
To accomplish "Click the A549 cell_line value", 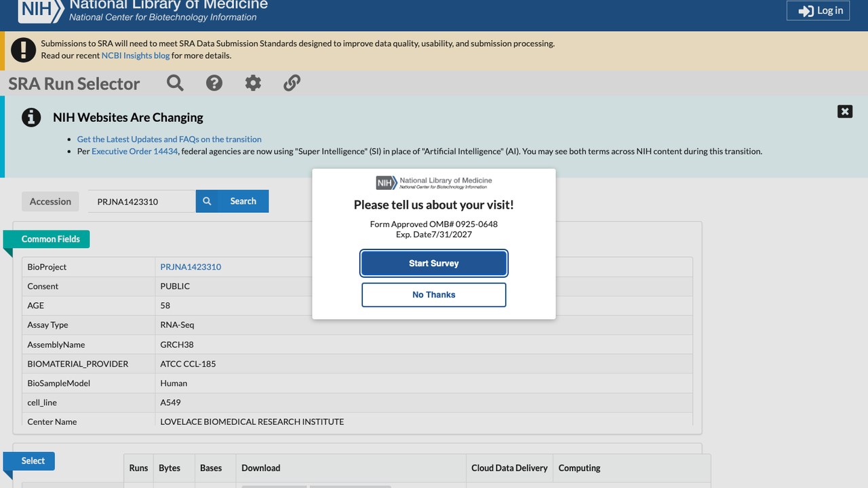I will click(x=170, y=403).
